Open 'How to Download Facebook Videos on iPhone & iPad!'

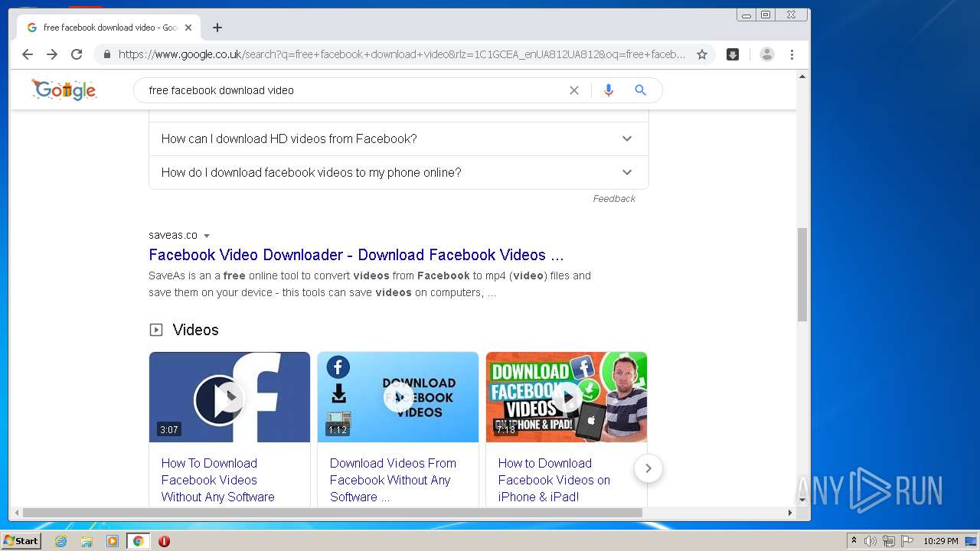click(554, 480)
